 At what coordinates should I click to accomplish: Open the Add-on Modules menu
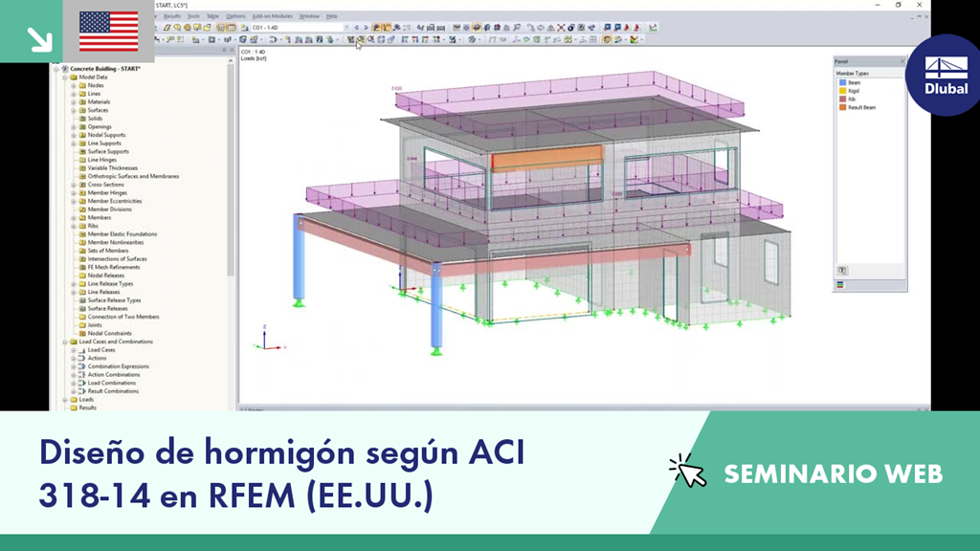click(x=272, y=16)
